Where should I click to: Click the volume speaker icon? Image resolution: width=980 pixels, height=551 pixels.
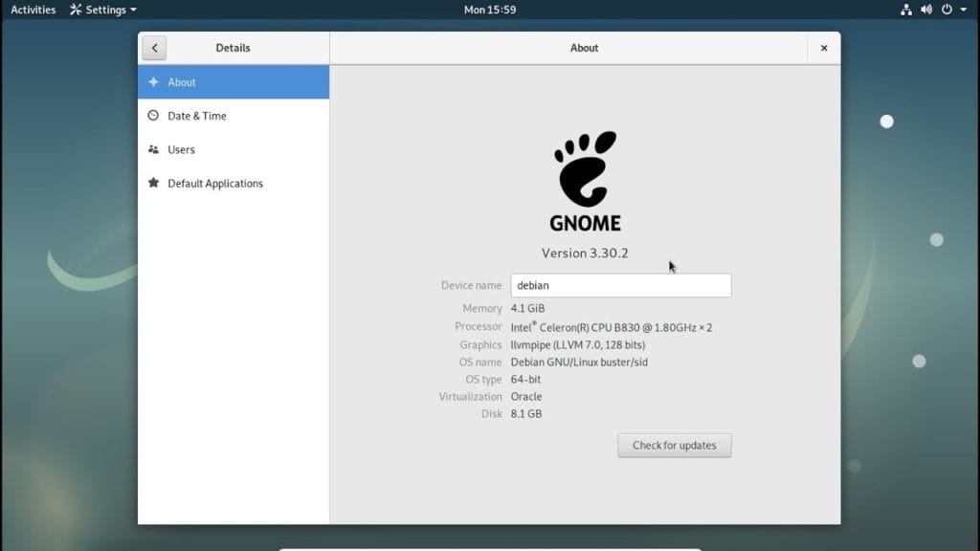click(x=926, y=10)
